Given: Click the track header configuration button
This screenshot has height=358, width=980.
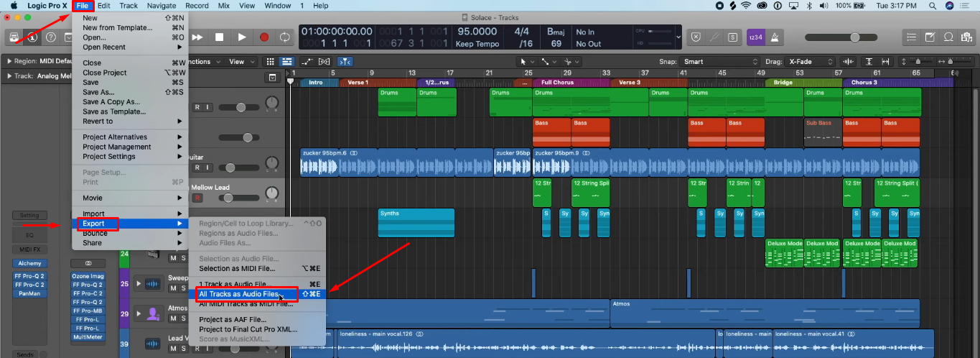Looking at the screenshot, I should click(x=272, y=77).
